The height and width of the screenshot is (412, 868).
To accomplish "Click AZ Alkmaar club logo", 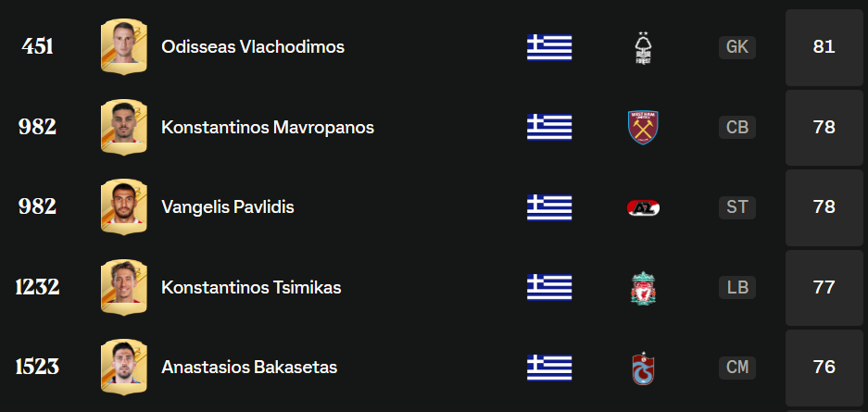I will 643,207.
